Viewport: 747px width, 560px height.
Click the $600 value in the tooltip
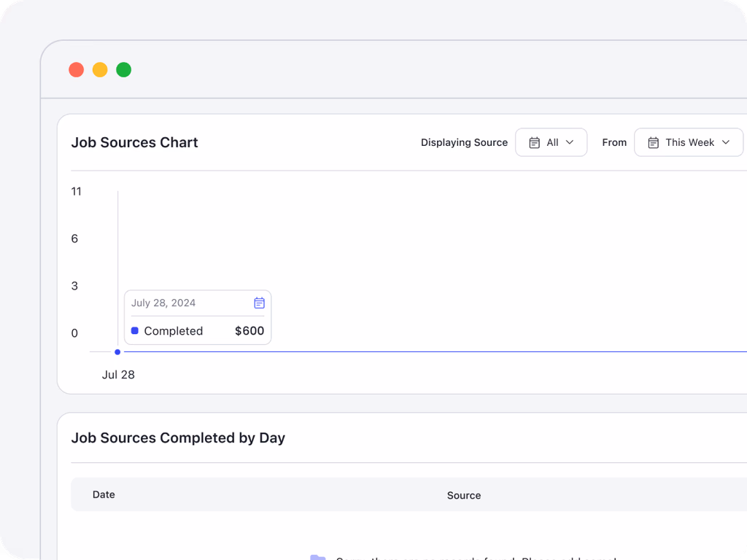249,331
